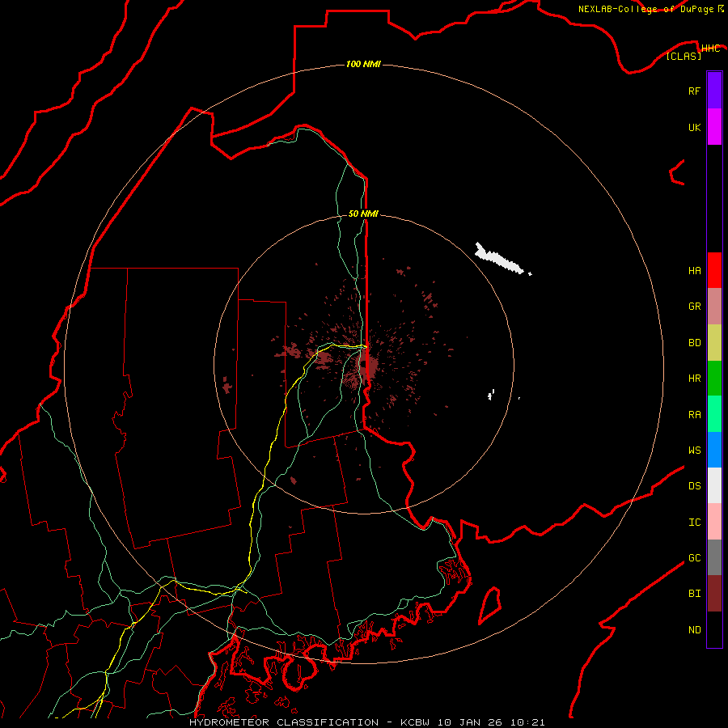This screenshot has height=728, width=728.
Task: Click the IC legend label
Action: (694, 523)
